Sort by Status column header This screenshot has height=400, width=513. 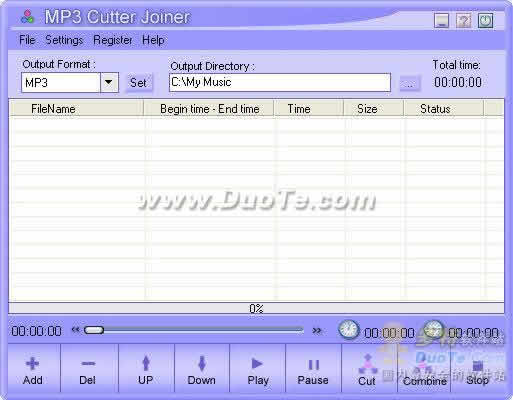[x=443, y=109]
